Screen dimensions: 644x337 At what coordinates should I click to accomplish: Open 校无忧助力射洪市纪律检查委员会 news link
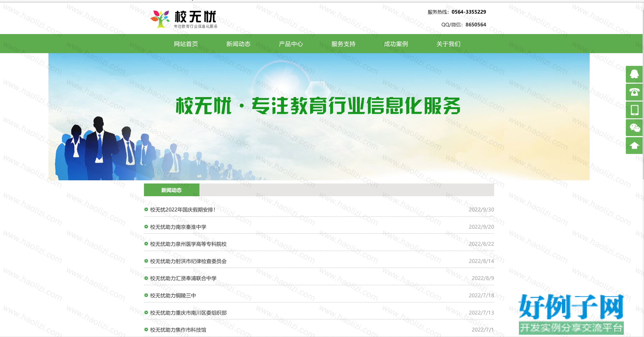pos(188,261)
